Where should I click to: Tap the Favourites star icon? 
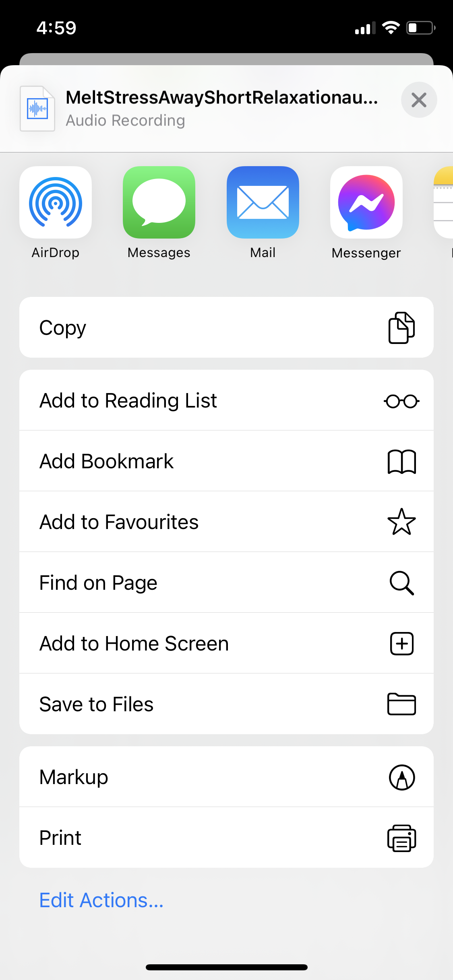401,522
